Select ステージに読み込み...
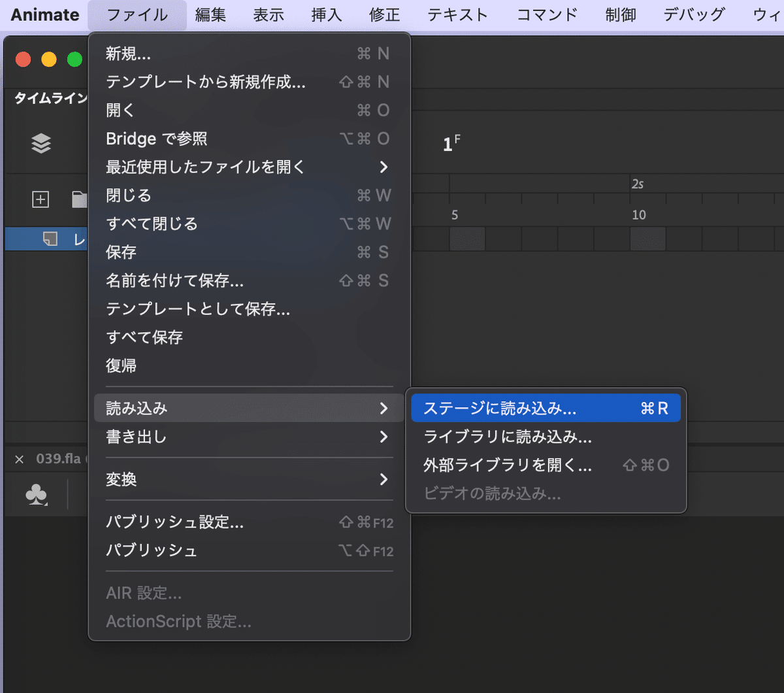The height and width of the screenshot is (693, 784). (x=546, y=408)
